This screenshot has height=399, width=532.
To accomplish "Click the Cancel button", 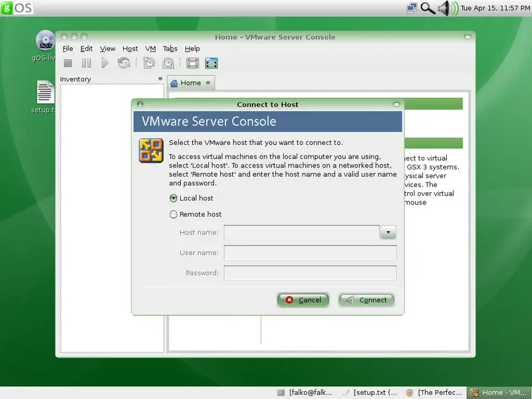I will pyautogui.click(x=303, y=300).
